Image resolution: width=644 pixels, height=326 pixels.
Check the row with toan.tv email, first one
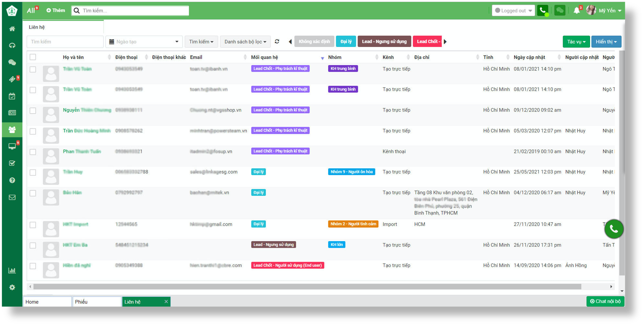[x=33, y=69]
